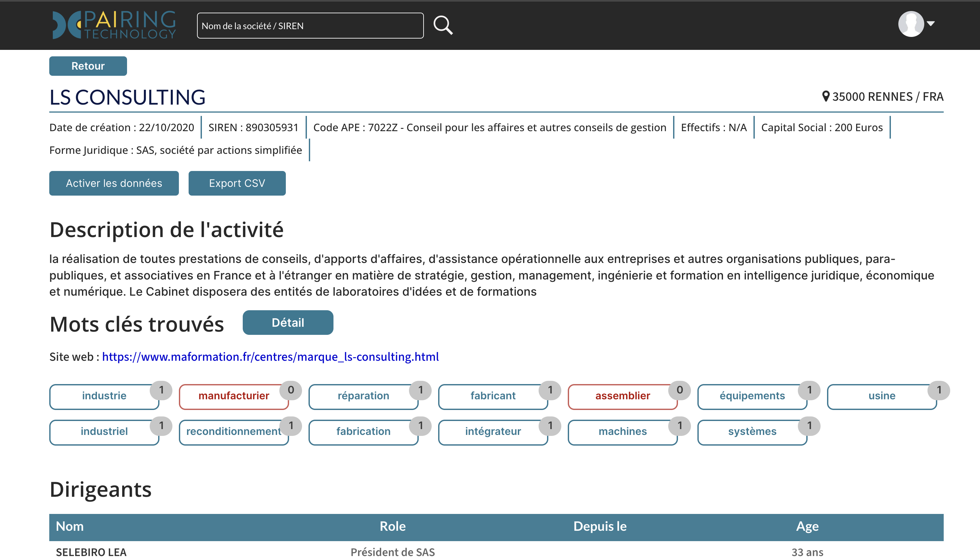This screenshot has width=980, height=557.
Task: Click the location pin icon near Rennes
Action: (826, 97)
